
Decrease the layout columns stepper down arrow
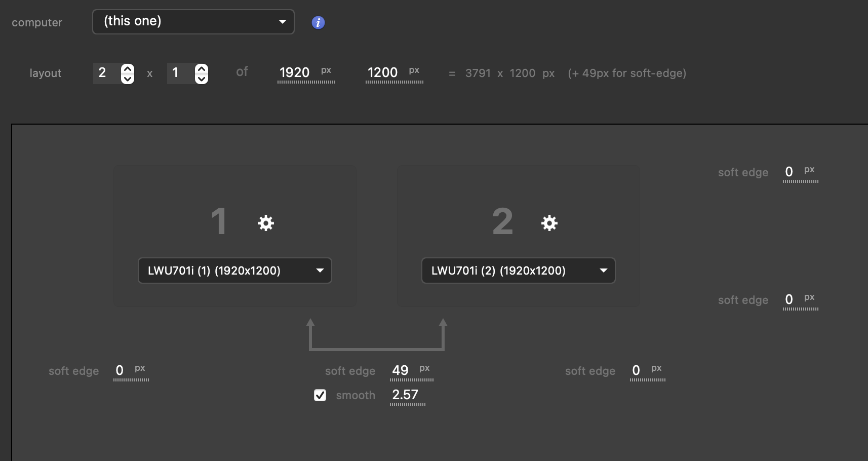(x=128, y=79)
